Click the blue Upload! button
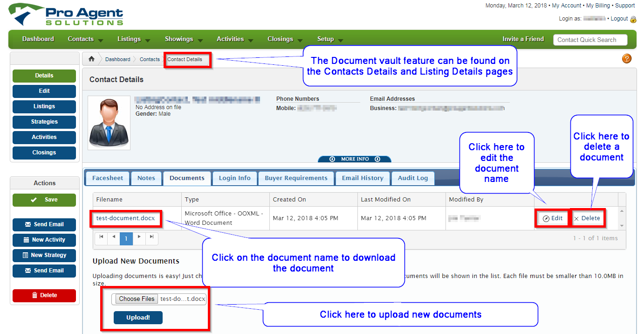 138,318
